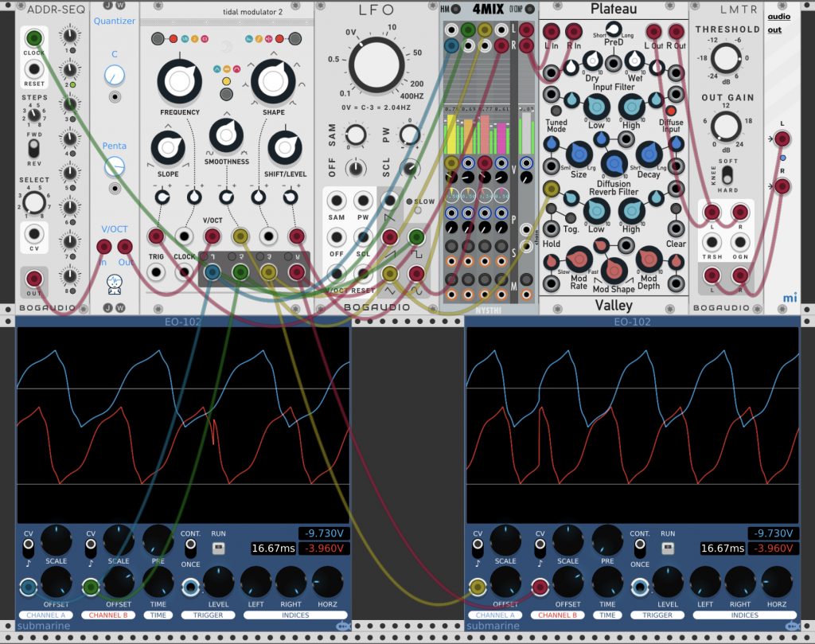
Task: Click the LMTR TRSH CV input jack
Action: coord(712,242)
